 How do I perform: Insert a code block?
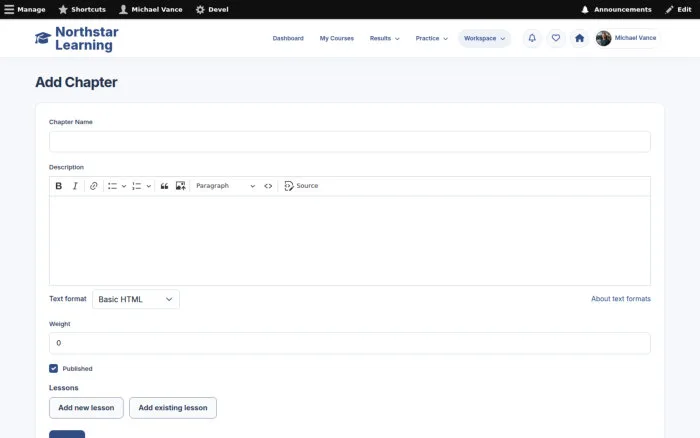click(x=268, y=186)
